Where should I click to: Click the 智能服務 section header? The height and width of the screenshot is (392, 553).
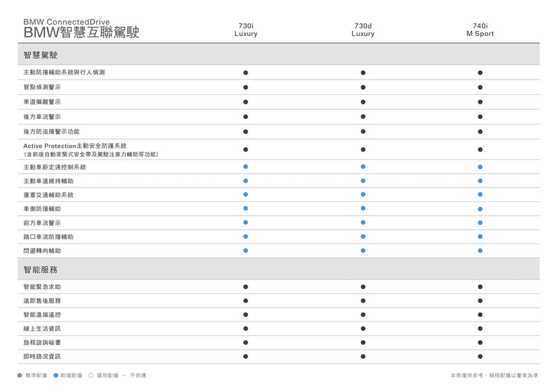(x=40, y=270)
